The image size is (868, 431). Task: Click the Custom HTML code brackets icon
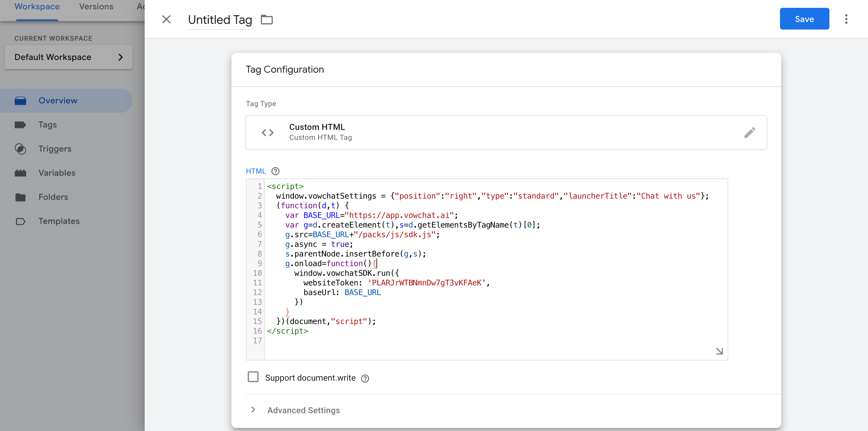tap(268, 132)
